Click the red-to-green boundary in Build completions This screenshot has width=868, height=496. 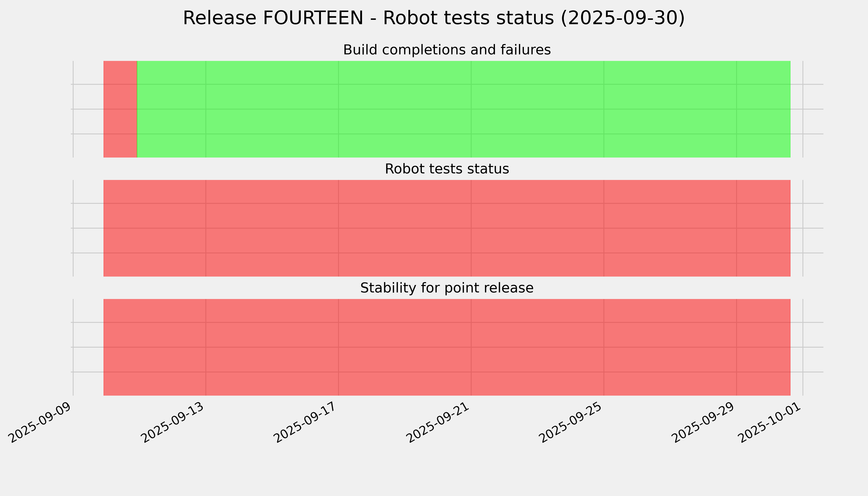tap(137, 109)
